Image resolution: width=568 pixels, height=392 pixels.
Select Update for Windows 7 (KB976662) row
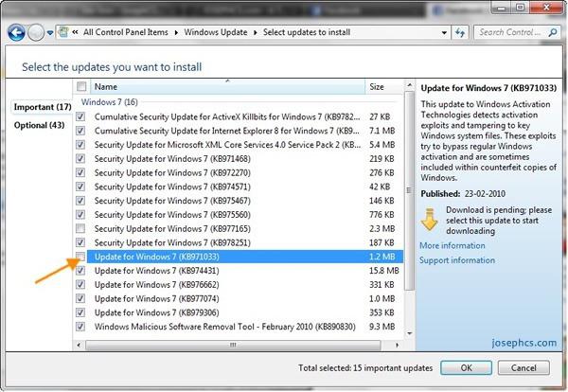pyautogui.click(x=240, y=285)
